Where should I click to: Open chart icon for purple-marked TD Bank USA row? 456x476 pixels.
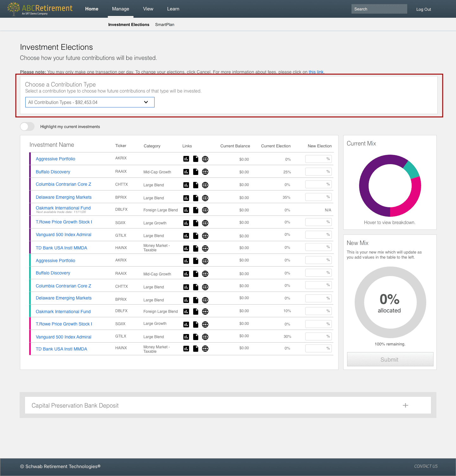(x=186, y=248)
